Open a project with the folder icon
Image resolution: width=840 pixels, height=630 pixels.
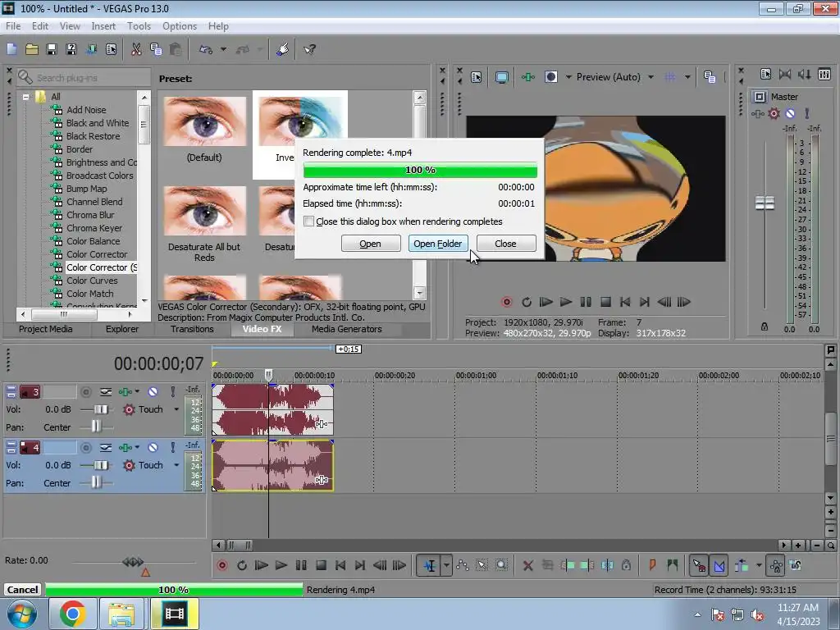[32, 49]
